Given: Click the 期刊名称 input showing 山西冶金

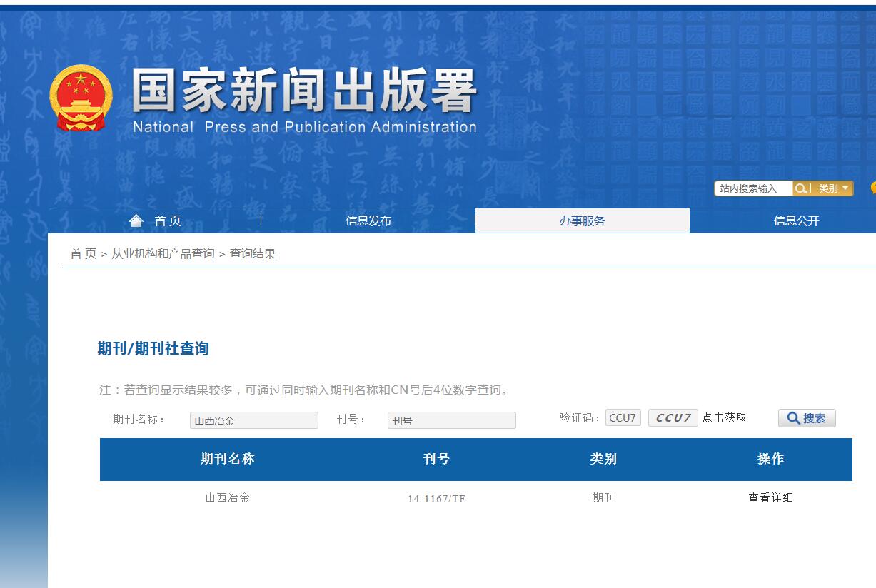Looking at the screenshot, I should [253, 420].
